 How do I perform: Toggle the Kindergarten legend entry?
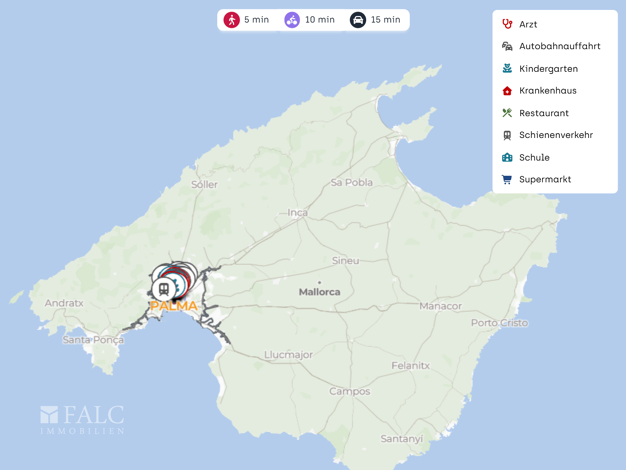pos(548,69)
